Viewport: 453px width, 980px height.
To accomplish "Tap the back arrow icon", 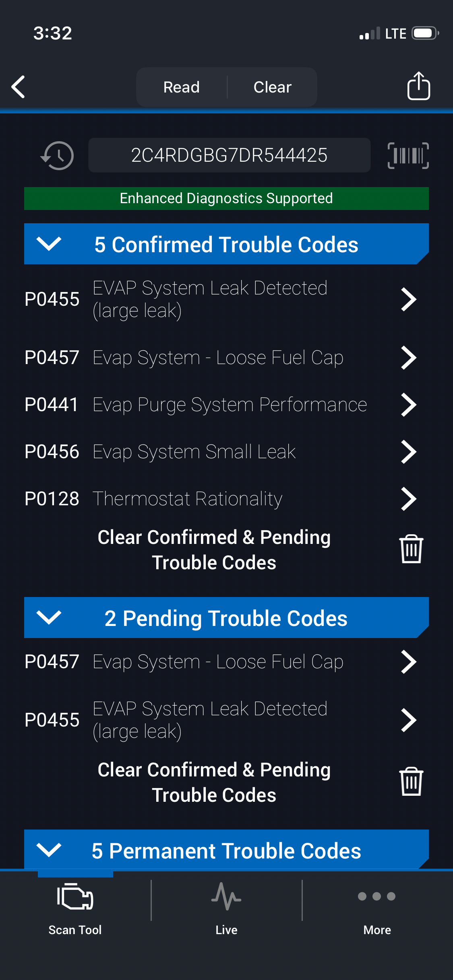I will [x=19, y=87].
